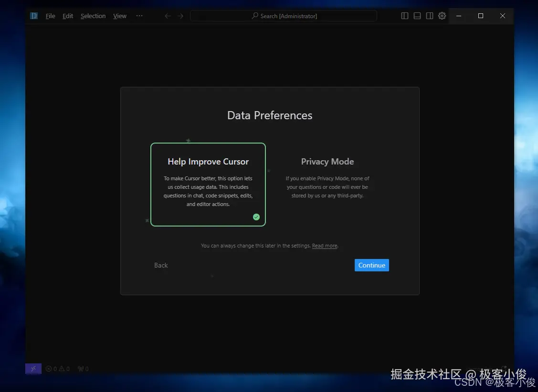Minimize the Cursor window

(459, 16)
